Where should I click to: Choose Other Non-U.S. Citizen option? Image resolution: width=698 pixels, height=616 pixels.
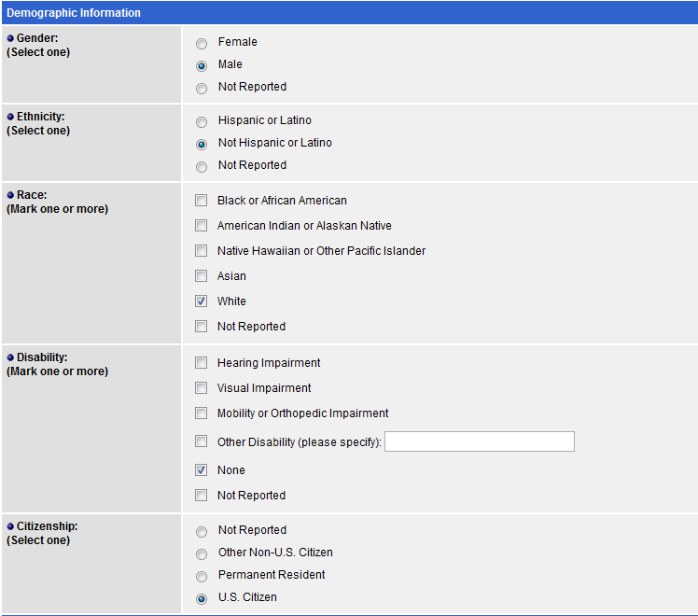click(202, 554)
